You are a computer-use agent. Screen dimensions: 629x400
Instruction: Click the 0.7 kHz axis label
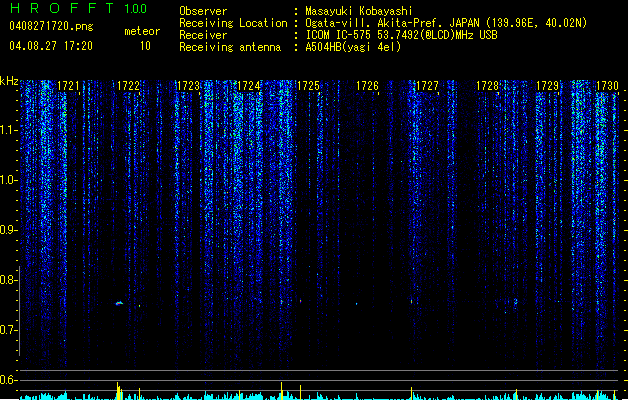[8, 330]
